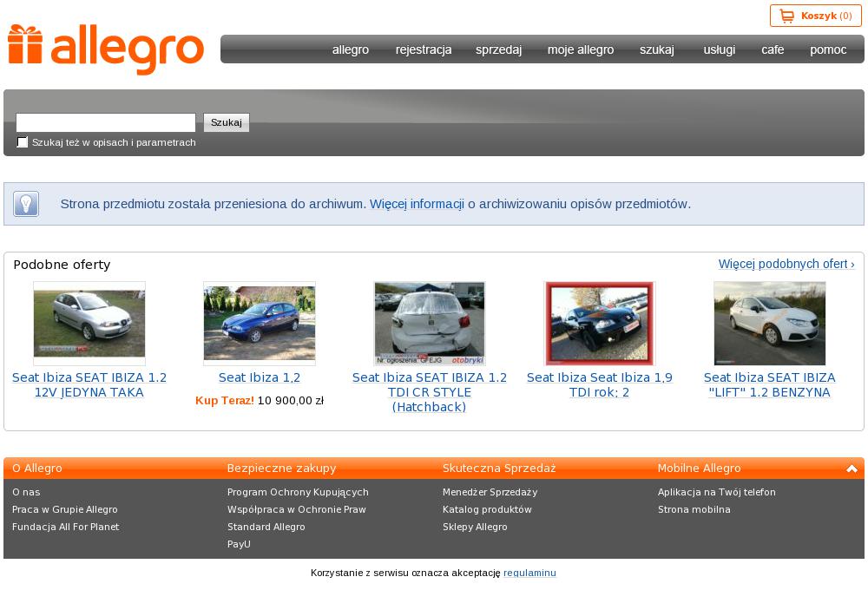
Task: Open 'Współpraca w Ochronie Praw' link
Action: [x=297, y=509]
